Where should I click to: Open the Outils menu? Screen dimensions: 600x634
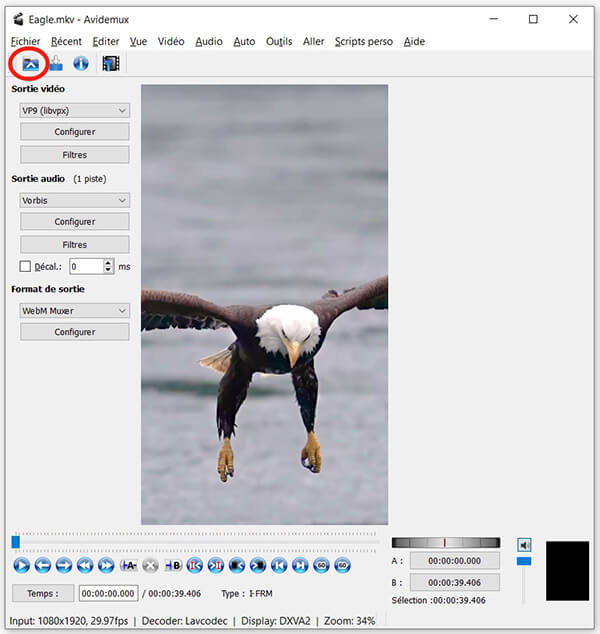coord(279,41)
